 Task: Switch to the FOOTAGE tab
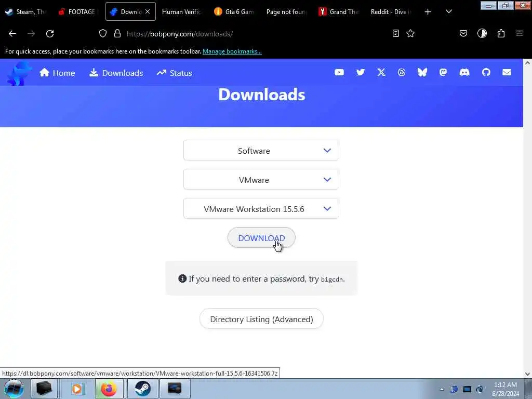pos(78,11)
